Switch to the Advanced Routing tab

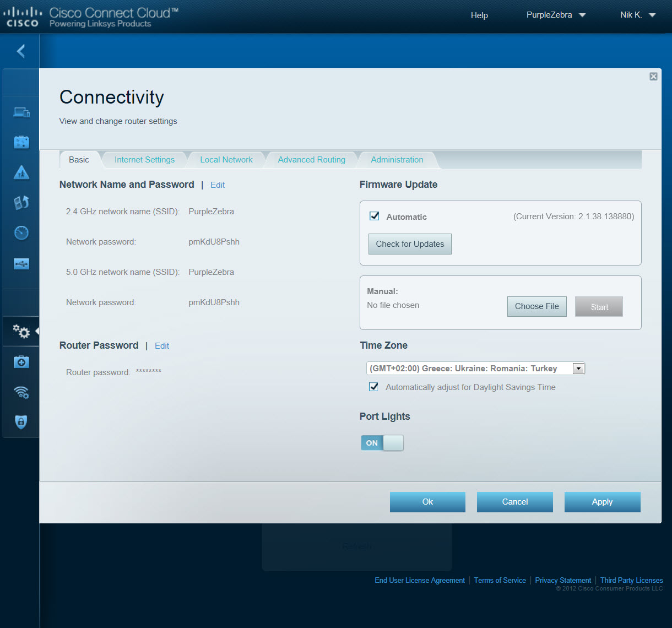(312, 160)
